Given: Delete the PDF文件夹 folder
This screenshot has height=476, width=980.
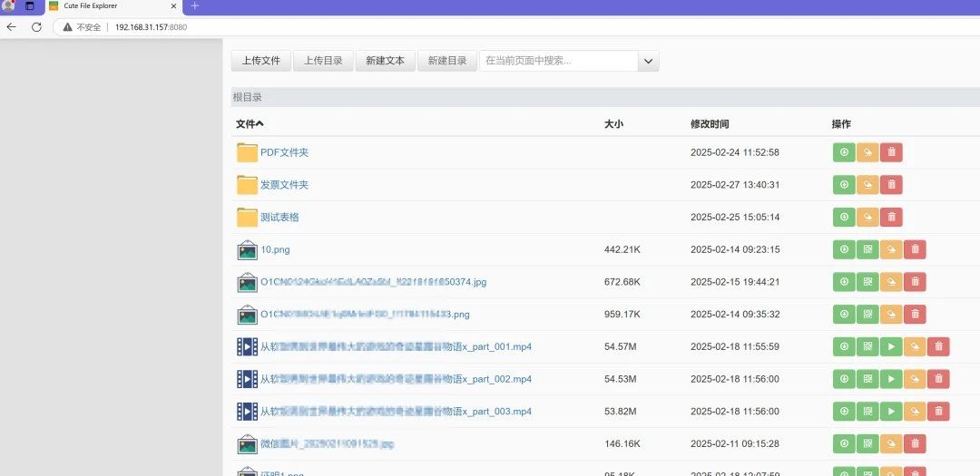Looking at the screenshot, I should click(x=891, y=152).
